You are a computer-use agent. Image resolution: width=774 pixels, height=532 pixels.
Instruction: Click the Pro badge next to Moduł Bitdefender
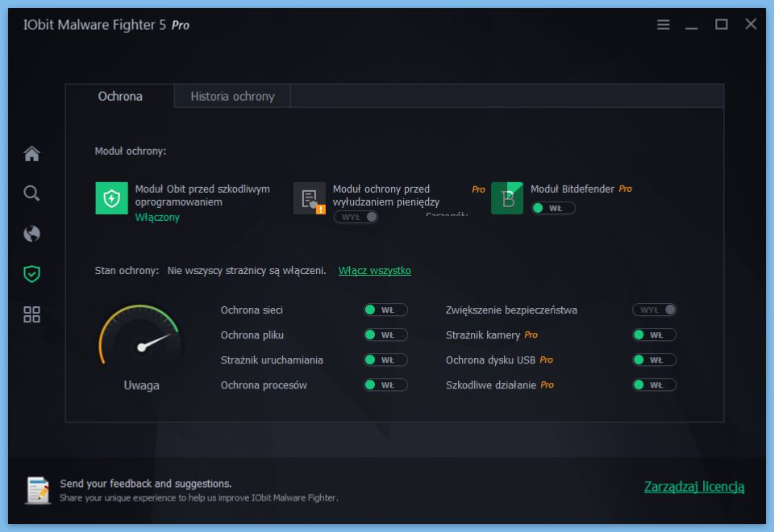point(626,189)
